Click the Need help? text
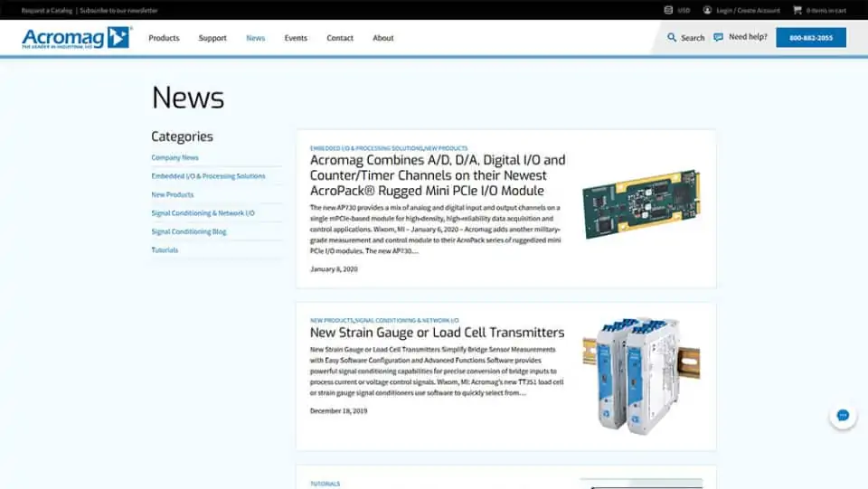The height and width of the screenshot is (489, 868). coord(748,36)
